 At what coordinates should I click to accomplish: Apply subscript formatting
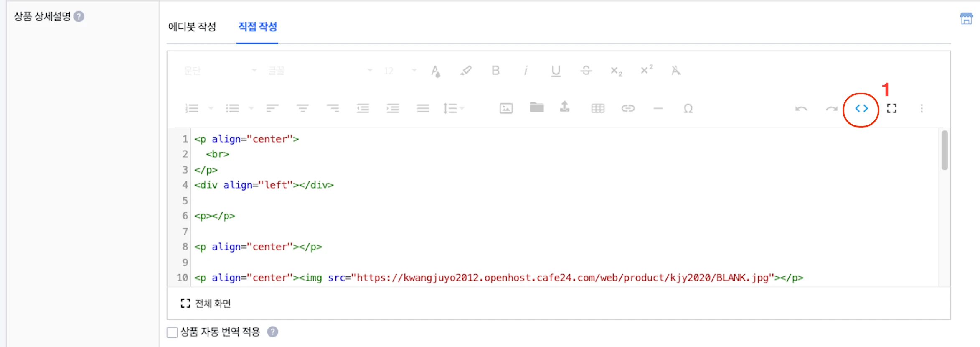[x=616, y=71]
